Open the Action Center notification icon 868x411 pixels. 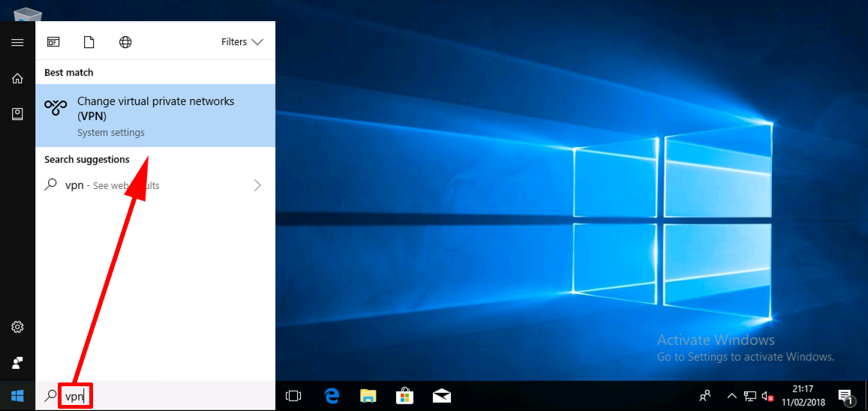(x=845, y=396)
